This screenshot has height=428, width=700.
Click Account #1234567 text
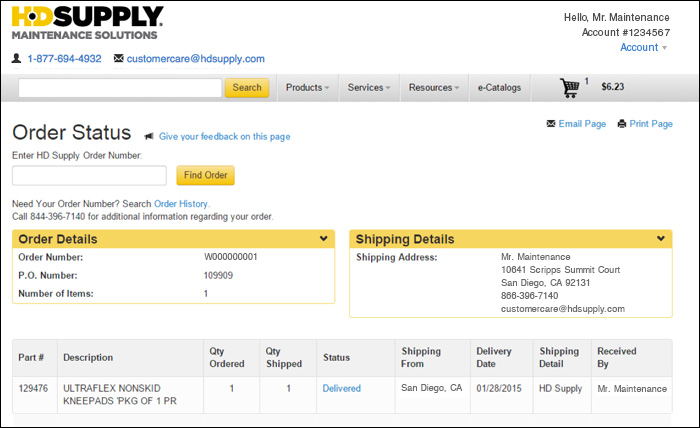click(x=625, y=32)
